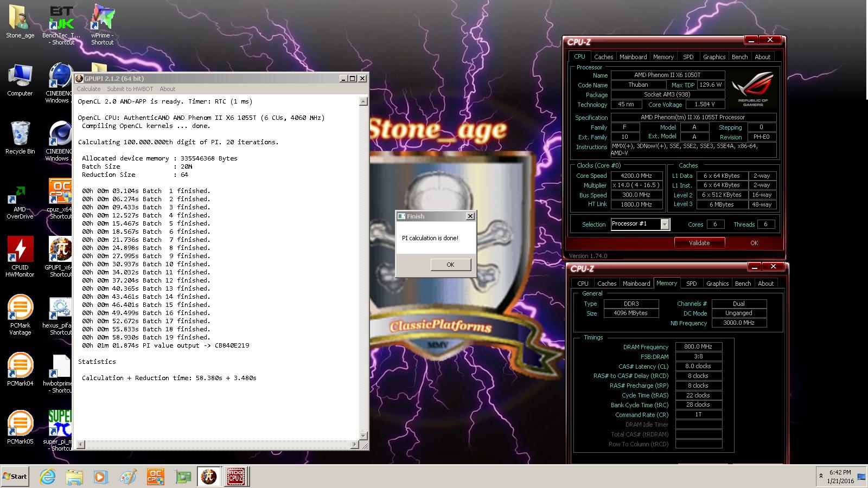The height and width of the screenshot is (488, 868).
Task: Click OK button in top CPU-Z
Action: 754,243
